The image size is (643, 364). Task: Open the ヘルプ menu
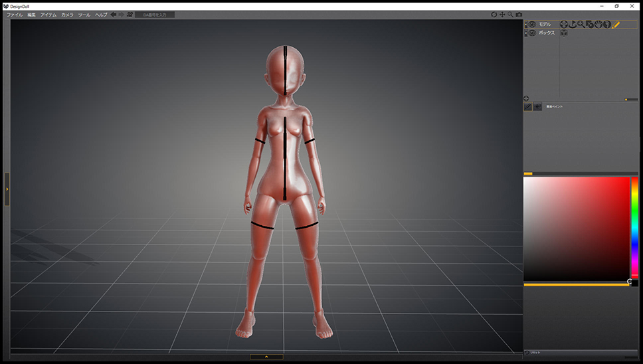pos(101,15)
